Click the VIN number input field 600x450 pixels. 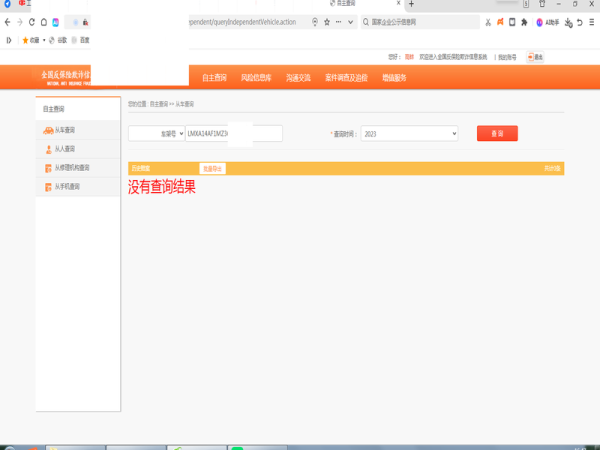[234, 134]
